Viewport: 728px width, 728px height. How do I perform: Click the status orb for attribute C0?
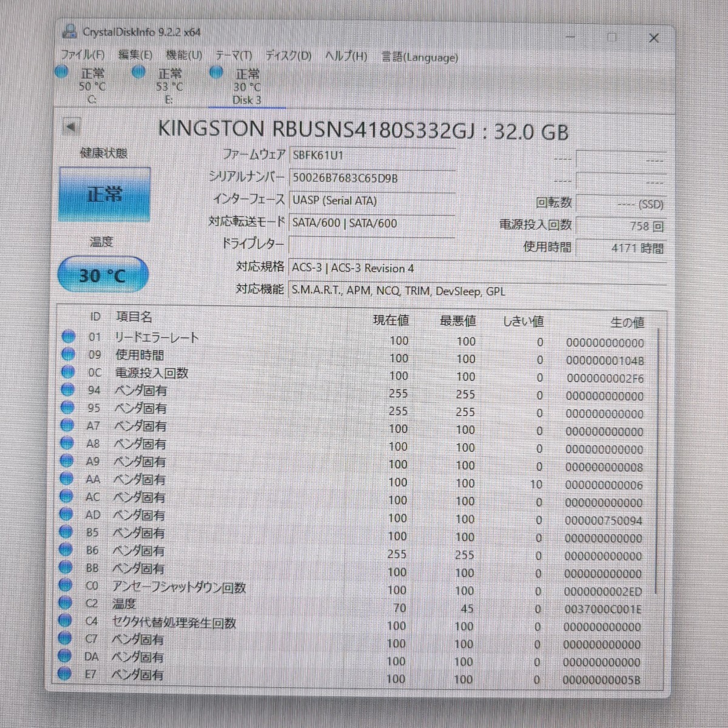[66, 585]
